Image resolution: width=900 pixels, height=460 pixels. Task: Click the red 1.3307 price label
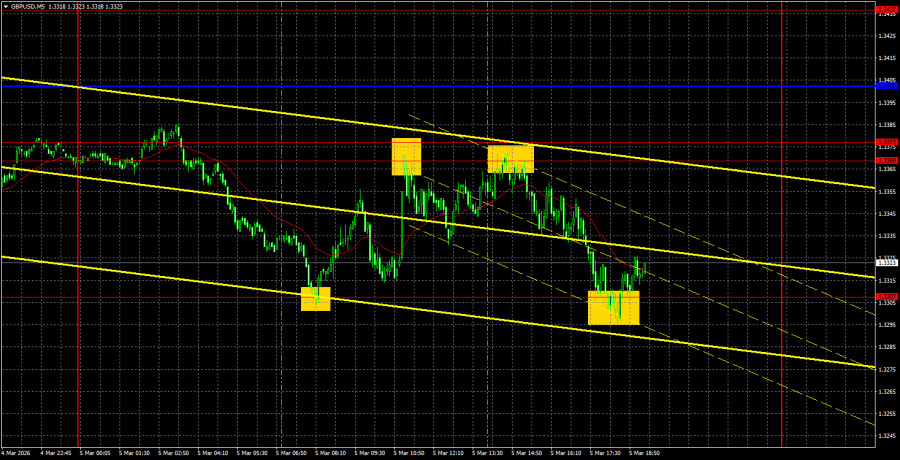click(x=884, y=297)
